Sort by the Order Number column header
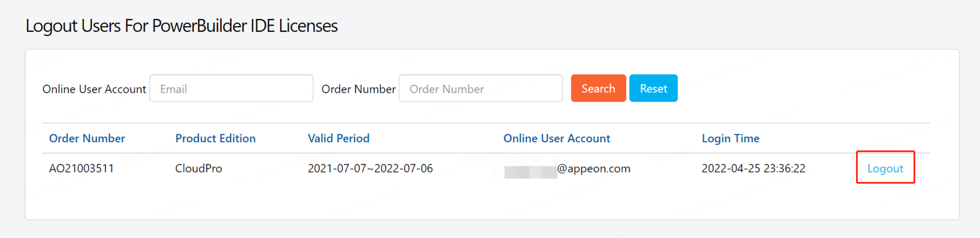 [x=87, y=138]
